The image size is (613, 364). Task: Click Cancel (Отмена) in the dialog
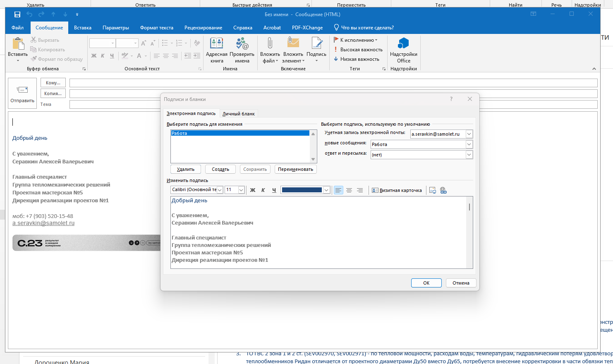coord(461,283)
